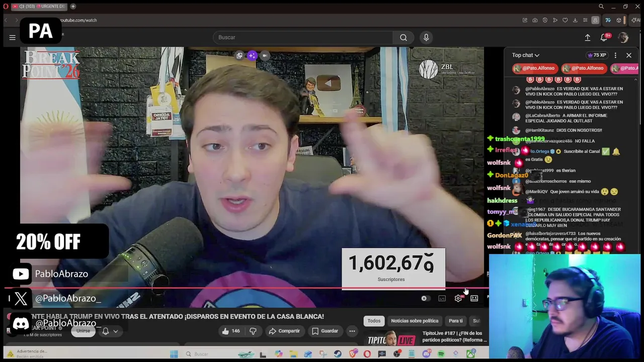
Task: Click Opera's tab search magnifier
Action: coord(601,7)
